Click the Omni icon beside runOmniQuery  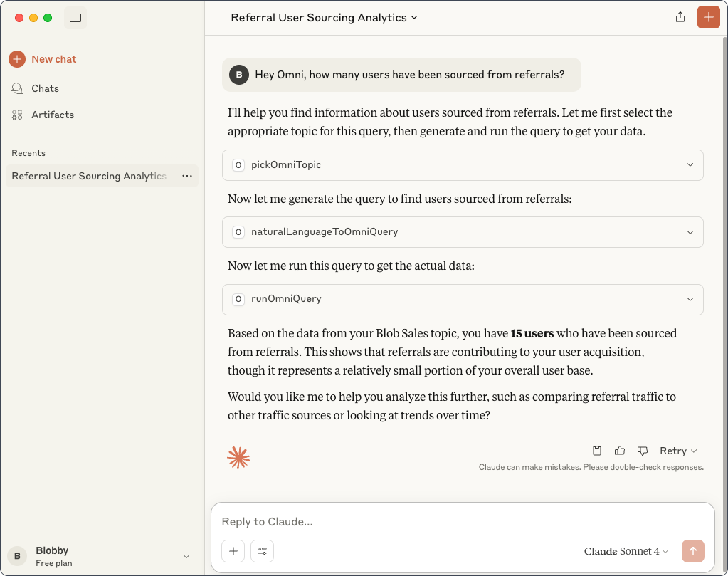[x=238, y=299]
